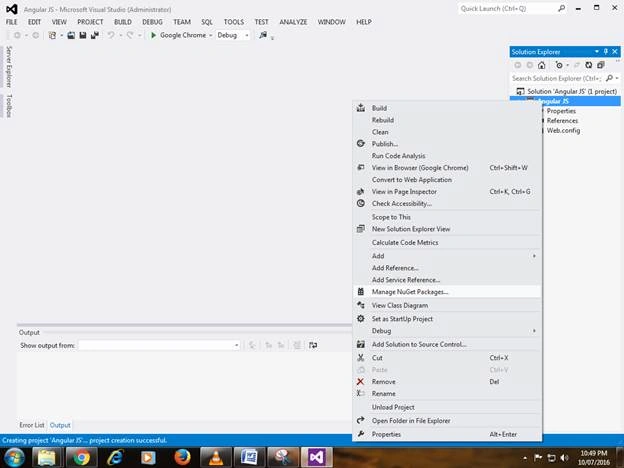The height and width of the screenshot is (468, 624).
Task: Choose Rebuild from the context menu
Action: 447,120
